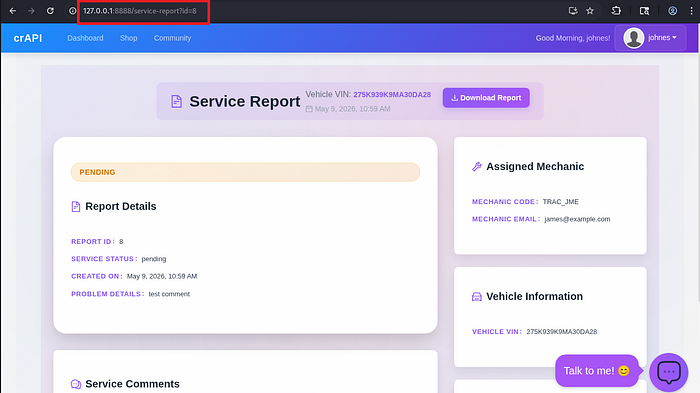This screenshot has width=700, height=393.
Task: Click the Assigned Mechanic heading
Action: (x=535, y=167)
